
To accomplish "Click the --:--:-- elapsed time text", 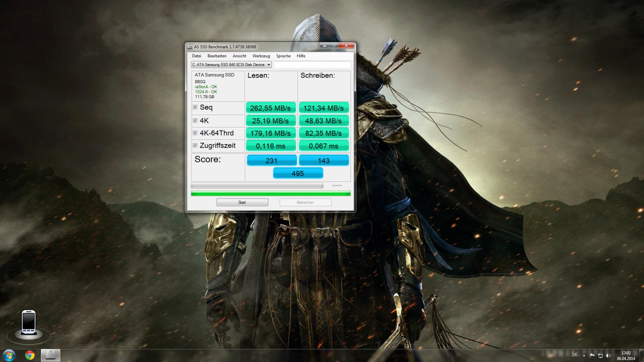I will [337, 186].
